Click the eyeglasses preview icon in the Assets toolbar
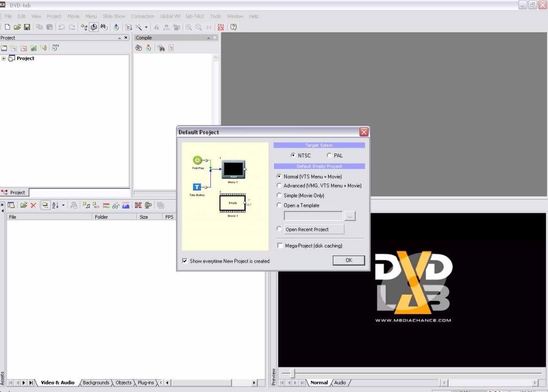Viewport: 548px width, 392px height. coord(116,205)
